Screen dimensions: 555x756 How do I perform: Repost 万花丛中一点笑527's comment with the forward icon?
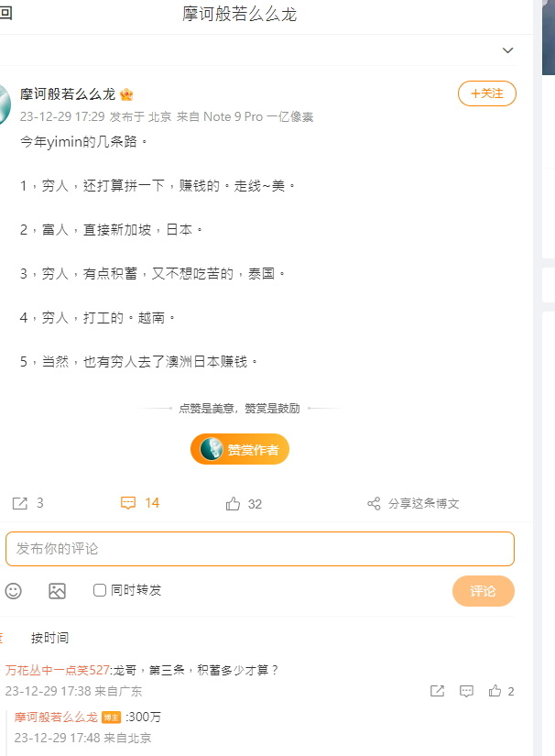pyautogui.click(x=437, y=691)
